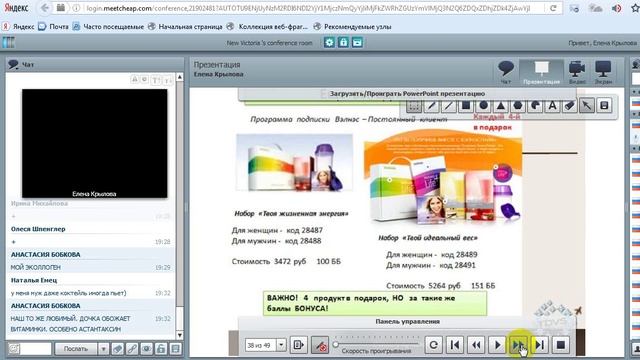Image resolution: width=640 pixels, height=360 pixels.
Task: Toggle the laser pointer disable button
Action: 320,345
